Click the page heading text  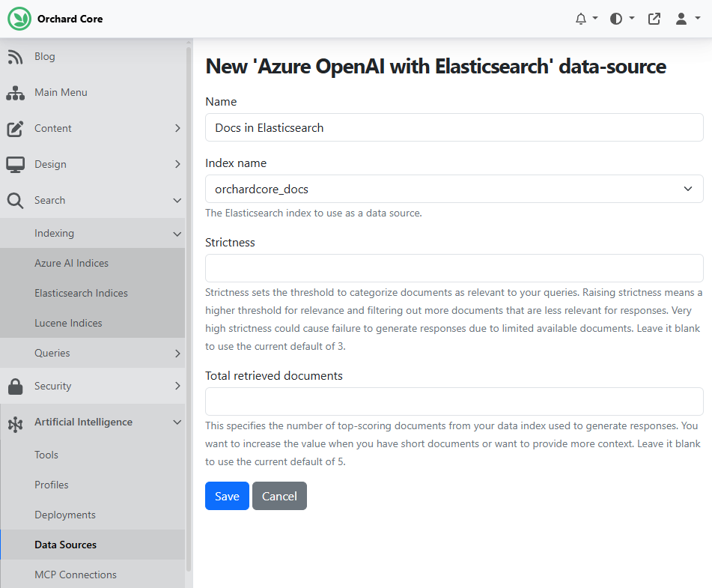[436, 67]
